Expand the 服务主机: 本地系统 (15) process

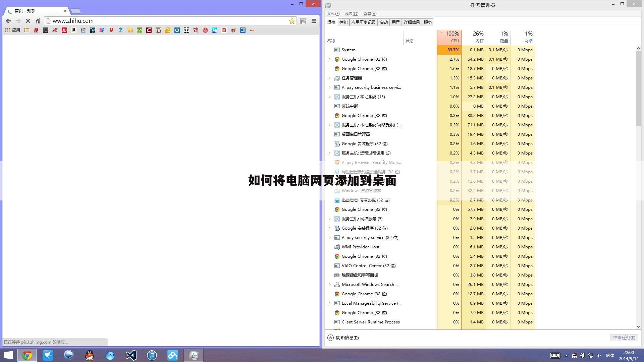pos(330,97)
